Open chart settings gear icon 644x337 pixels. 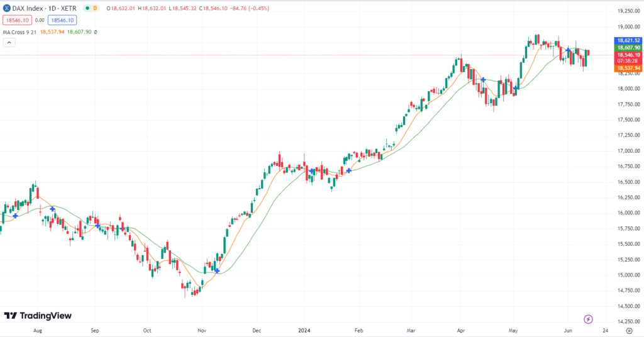629,331
